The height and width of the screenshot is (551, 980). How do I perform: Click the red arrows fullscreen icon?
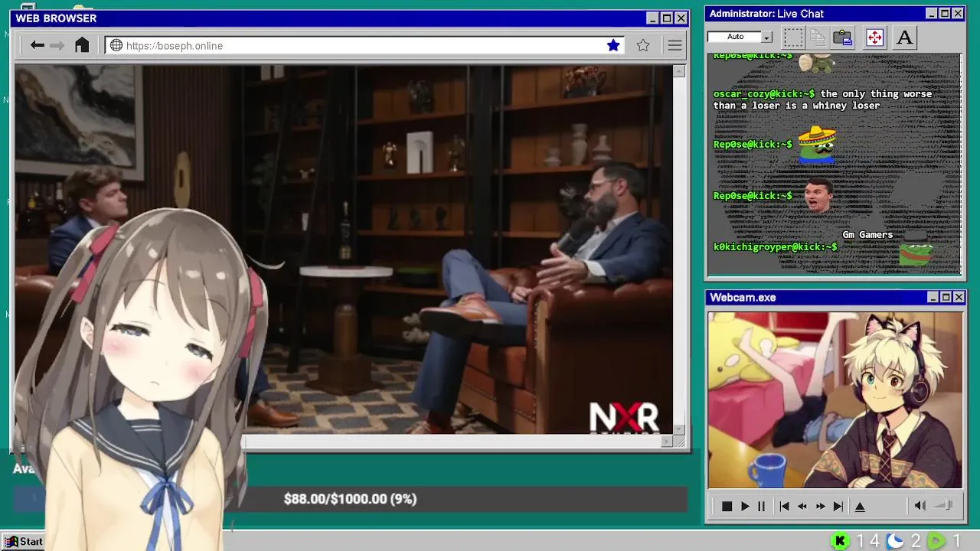(874, 37)
